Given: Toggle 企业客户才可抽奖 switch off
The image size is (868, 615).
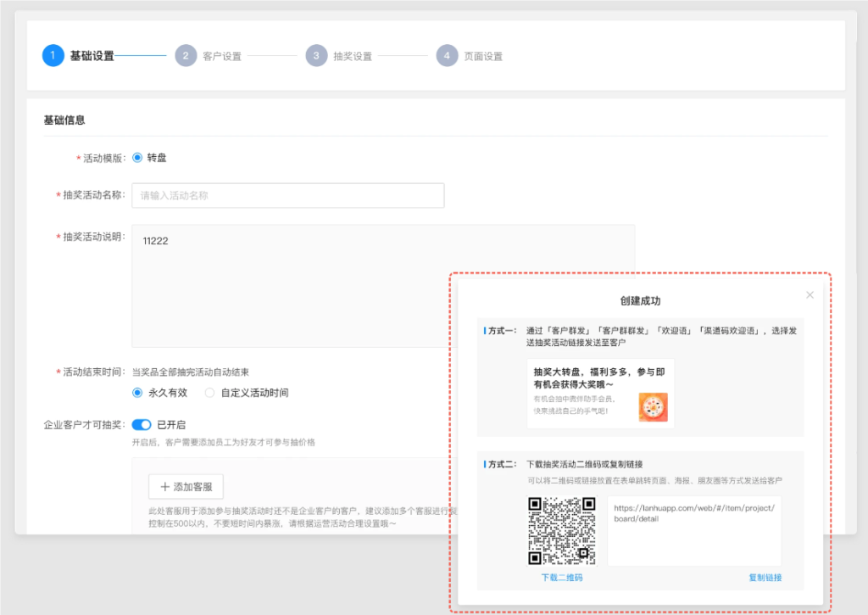Looking at the screenshot, I should click(141, 424).
